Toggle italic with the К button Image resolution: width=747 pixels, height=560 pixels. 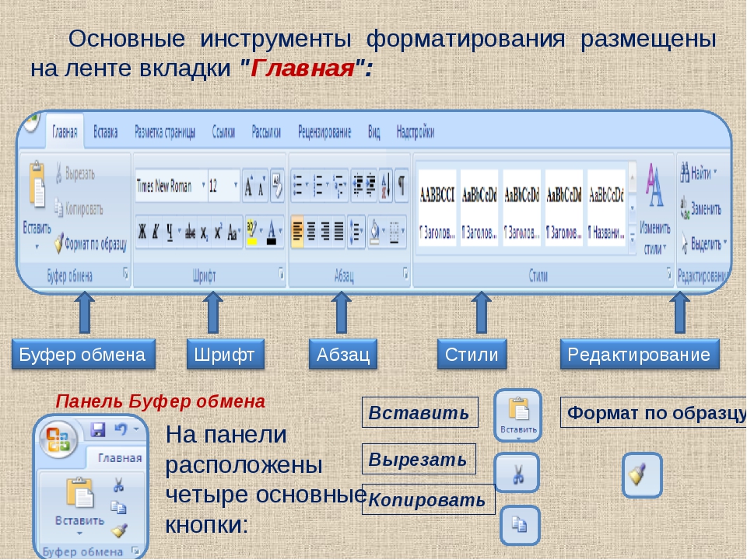tap(156, 232)
